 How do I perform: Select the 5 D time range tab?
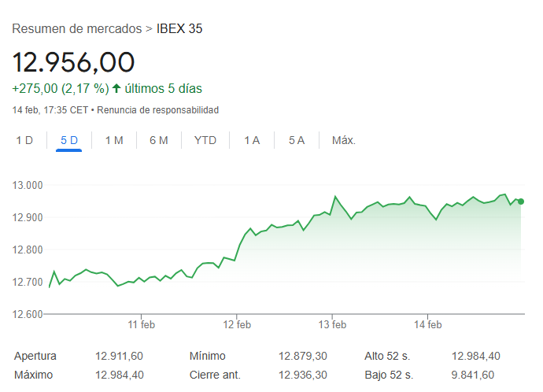pos(69,140)
